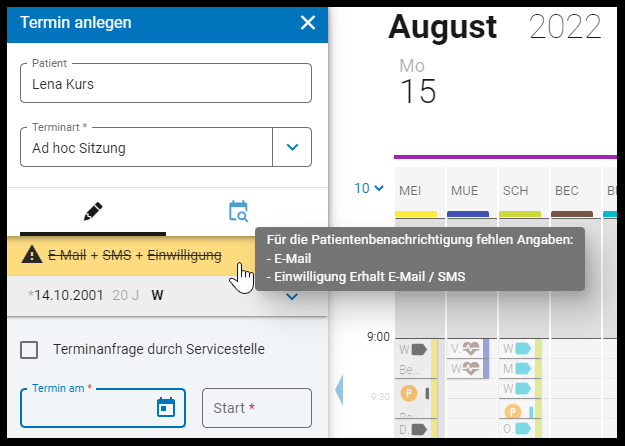Open the date picker calendar icon
Screen dimensions: 625x446
166,407
